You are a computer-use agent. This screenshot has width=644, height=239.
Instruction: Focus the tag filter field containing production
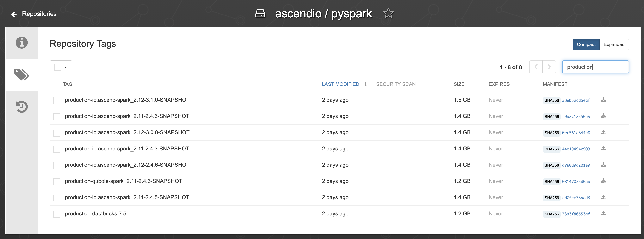pyautogui.click(x=595, y=67)
